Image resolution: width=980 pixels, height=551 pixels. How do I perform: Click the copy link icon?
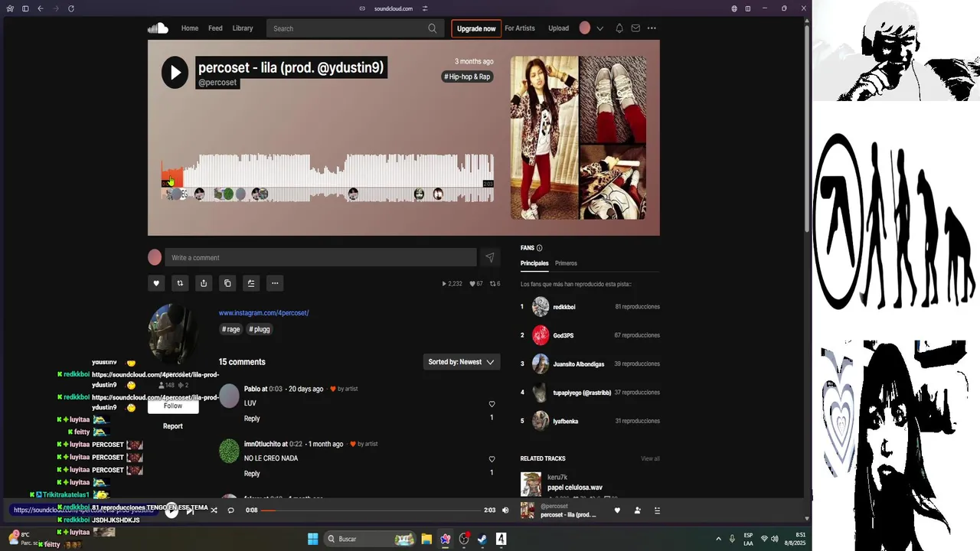[227, 283]
